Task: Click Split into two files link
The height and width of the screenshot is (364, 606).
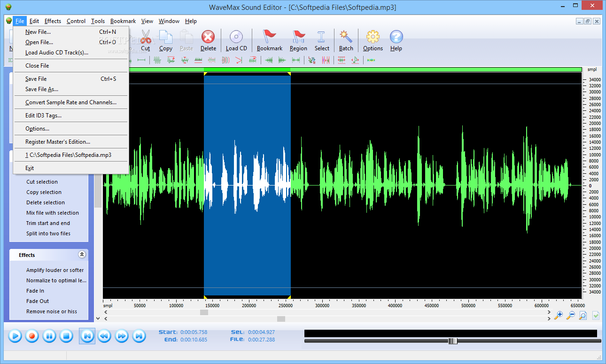Action: click(48, 233)
